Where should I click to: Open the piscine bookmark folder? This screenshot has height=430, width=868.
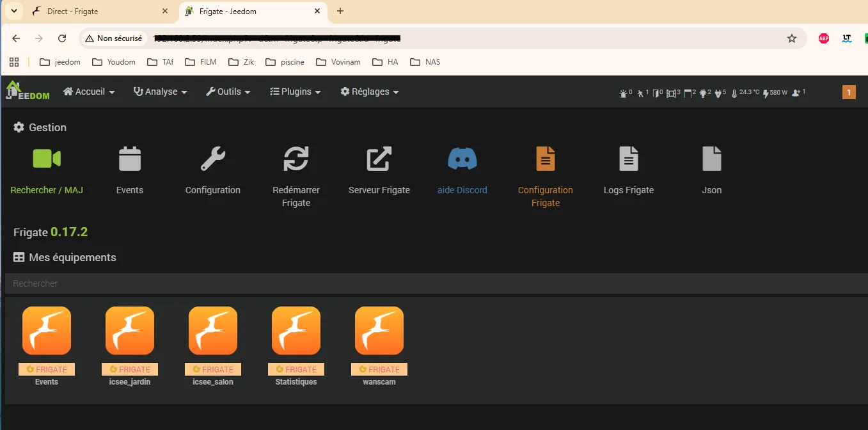point(285,62)
